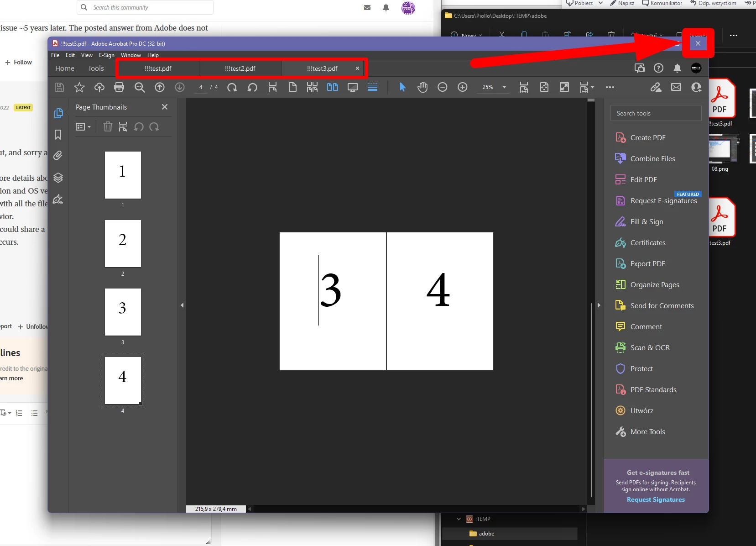Print the document with the printer icon
756x546 pixels.
pos(119,87)
